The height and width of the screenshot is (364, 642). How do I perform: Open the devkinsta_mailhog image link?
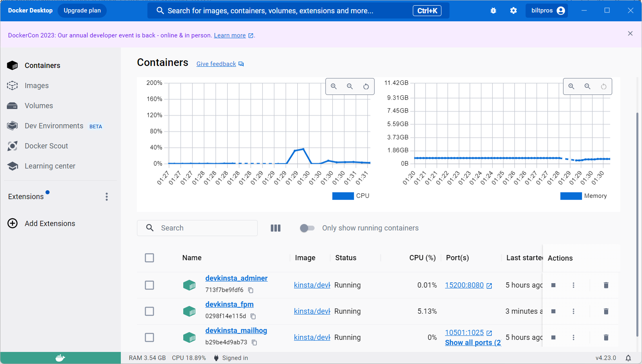312,337
